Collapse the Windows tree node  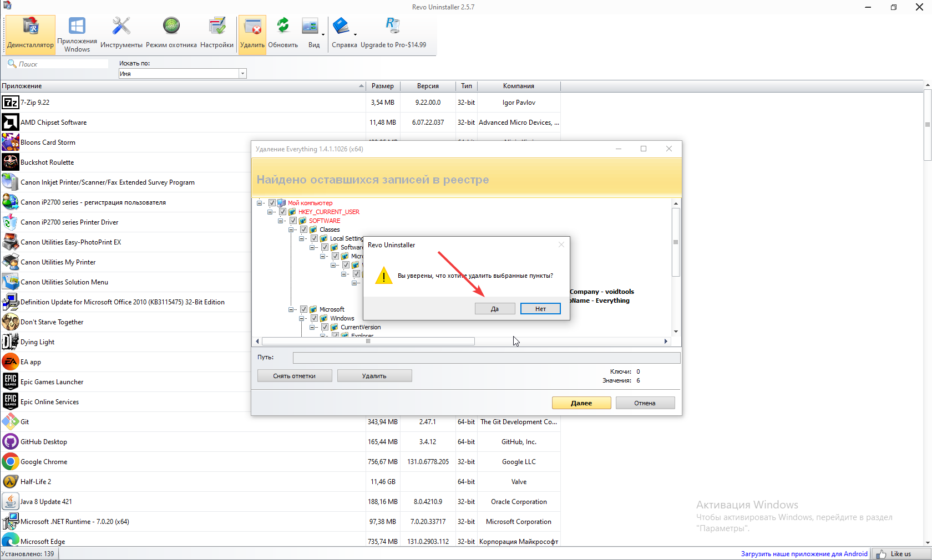pos(301,318)
